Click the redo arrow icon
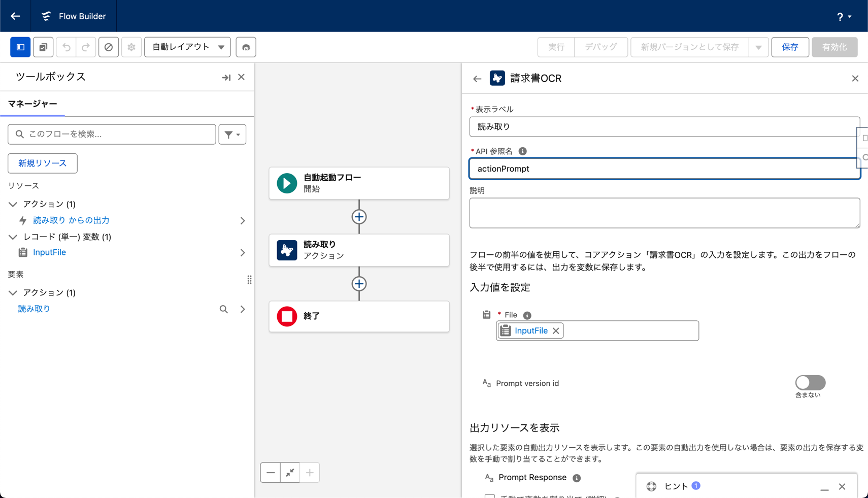Screen dimensions: 868x498 (86, 47)
